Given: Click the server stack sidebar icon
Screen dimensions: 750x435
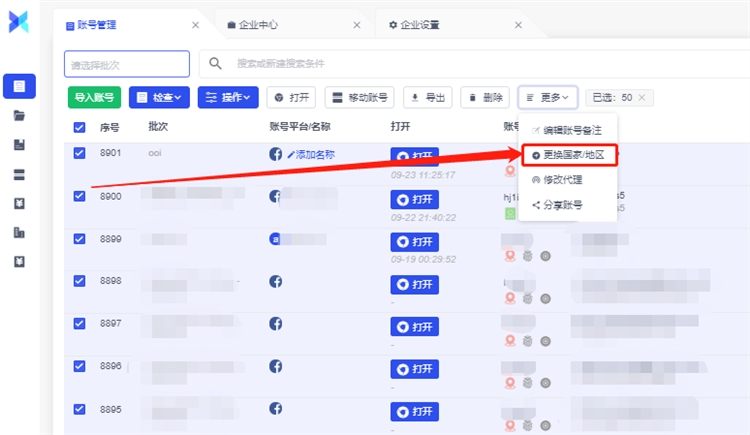Looking at the screenshot, I should [19, 175].
